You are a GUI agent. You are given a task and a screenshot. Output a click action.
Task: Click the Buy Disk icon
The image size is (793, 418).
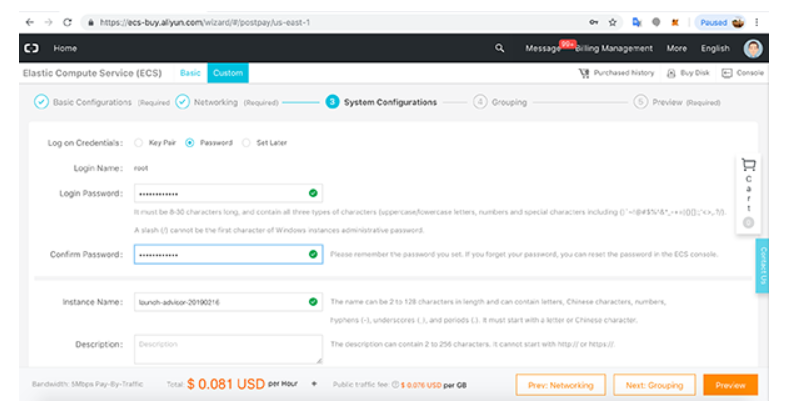click(671, 73)
